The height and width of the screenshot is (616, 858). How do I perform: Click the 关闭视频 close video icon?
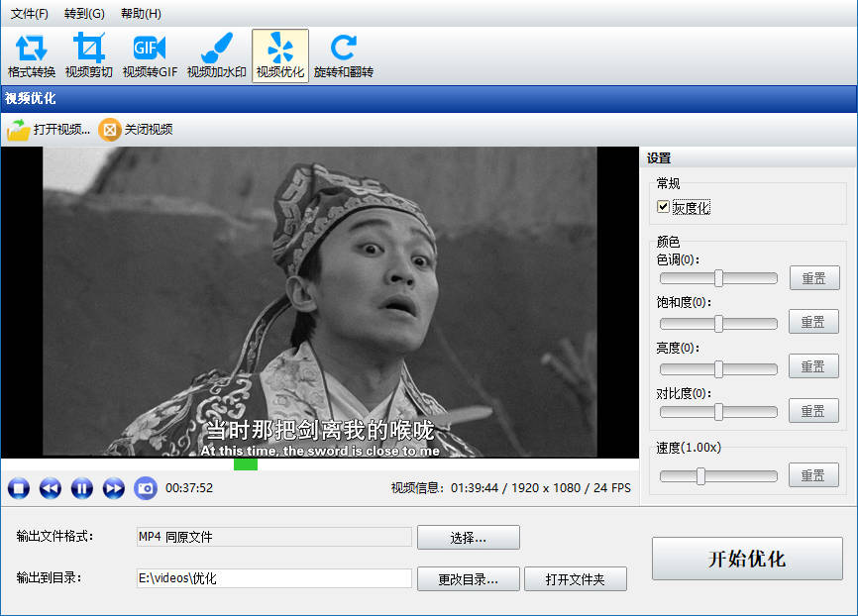click(x=109, y=130)
